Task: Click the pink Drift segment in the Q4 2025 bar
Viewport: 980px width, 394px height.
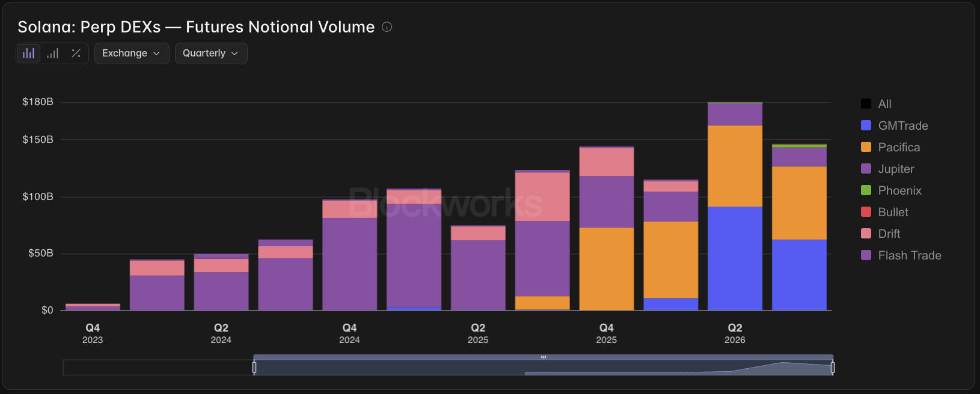Action: click(x=607, y=162)
